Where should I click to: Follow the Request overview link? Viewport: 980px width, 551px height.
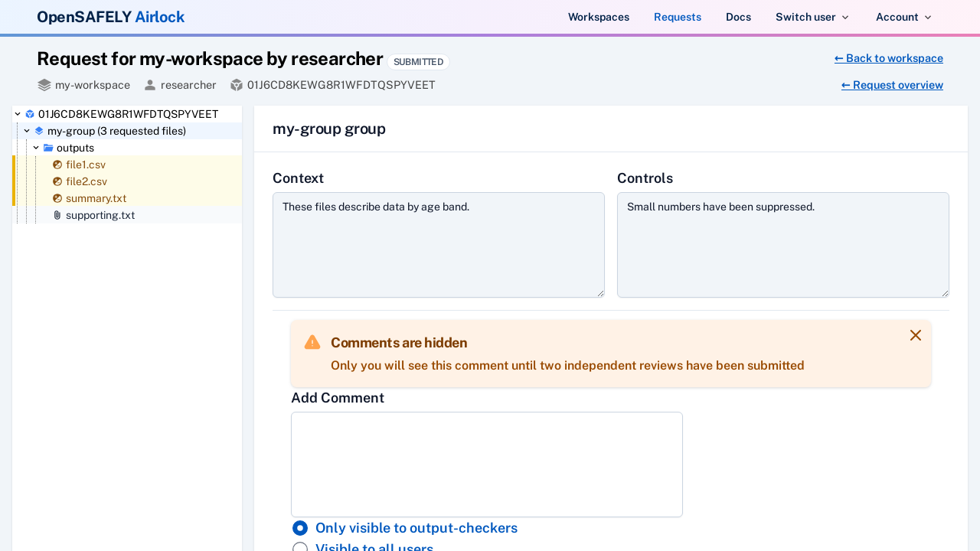pos(892,85)
